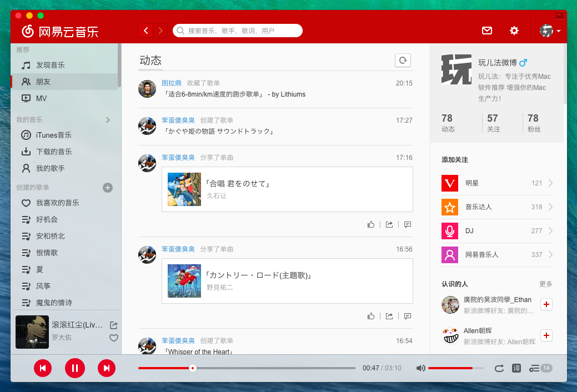Like the 合唱 君をのせて post

(371, 224)
